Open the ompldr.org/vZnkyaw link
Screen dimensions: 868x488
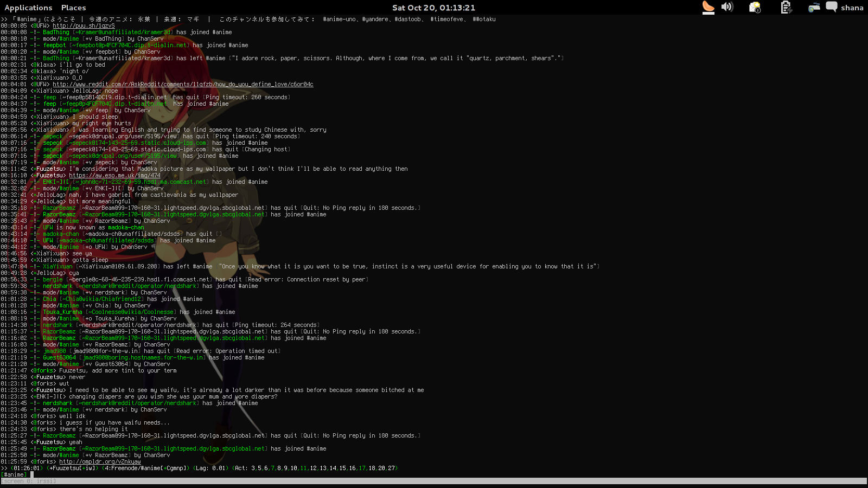(100, 461)
